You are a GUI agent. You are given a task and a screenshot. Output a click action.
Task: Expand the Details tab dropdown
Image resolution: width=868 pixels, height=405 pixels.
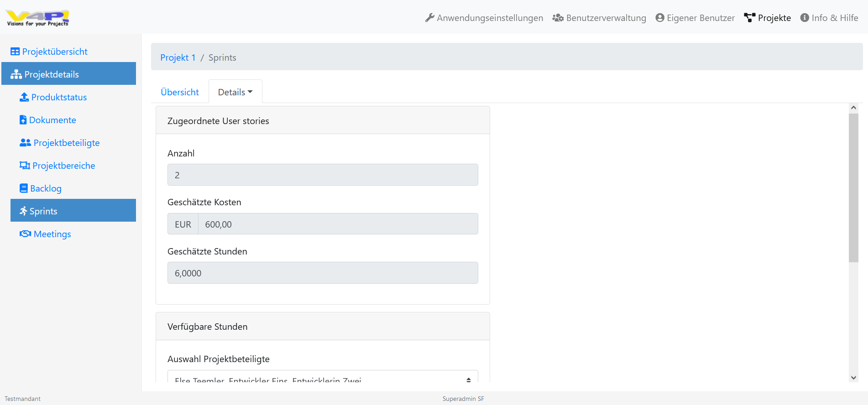coord(235,92)
